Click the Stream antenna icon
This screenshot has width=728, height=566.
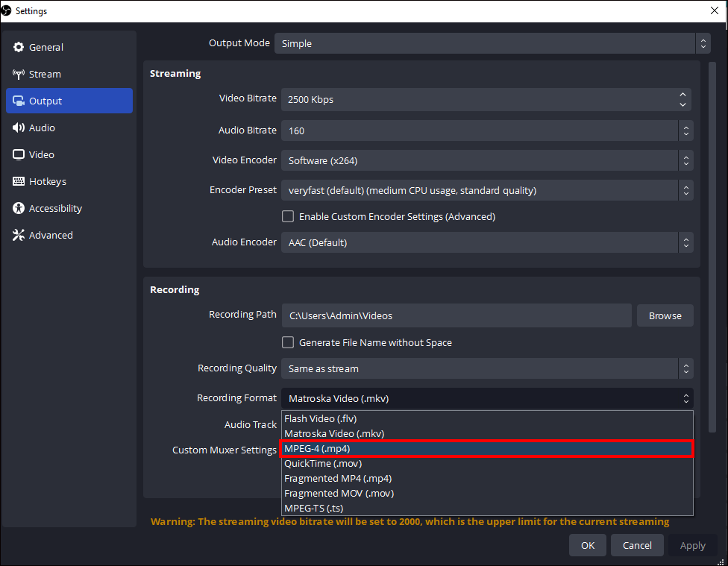19,75
